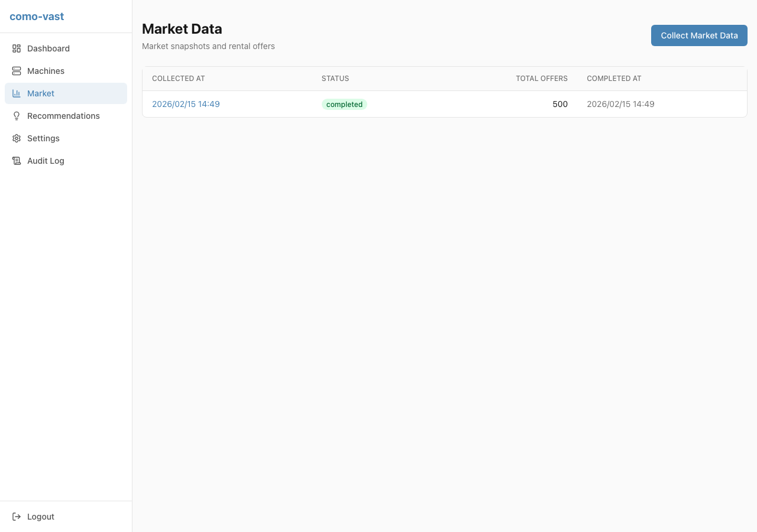This screenshot has width=757, height=532.
Task: Click the como-vast logo
Action: click(37, 17)
